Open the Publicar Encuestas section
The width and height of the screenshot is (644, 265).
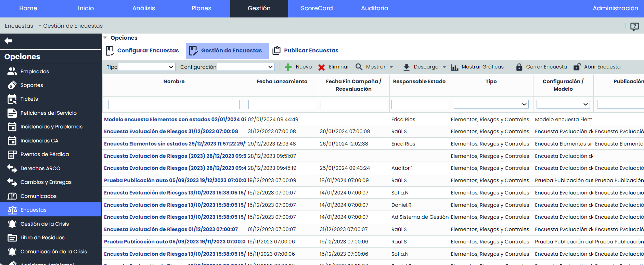(311, 51)
